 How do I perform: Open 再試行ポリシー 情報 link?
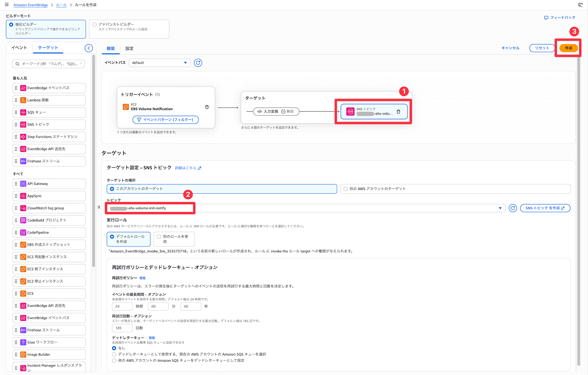(142, 278)
